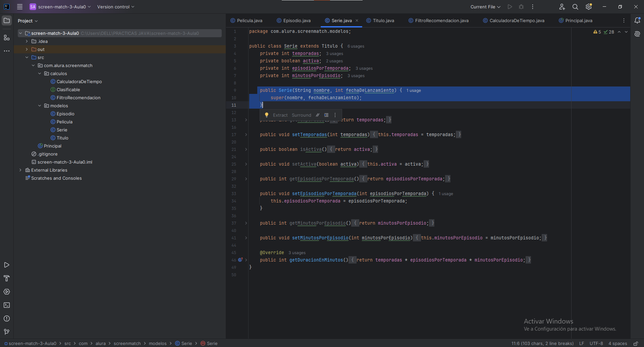This screenshot has height=347, width=644.
Task: Jump to previous highlighted problem arrow
Action: 619,32
